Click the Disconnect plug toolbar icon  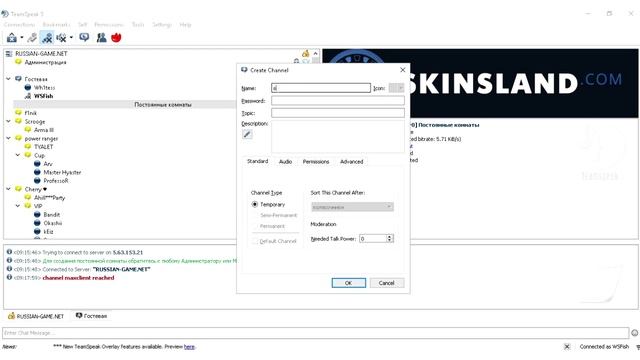(x=32, y=38)
